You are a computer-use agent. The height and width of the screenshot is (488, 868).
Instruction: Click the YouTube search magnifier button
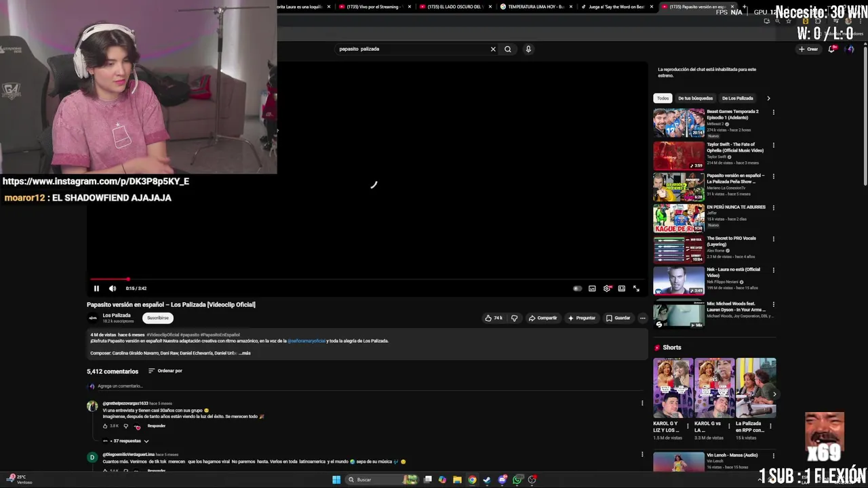pyautogui.click(x=508, y=49)
